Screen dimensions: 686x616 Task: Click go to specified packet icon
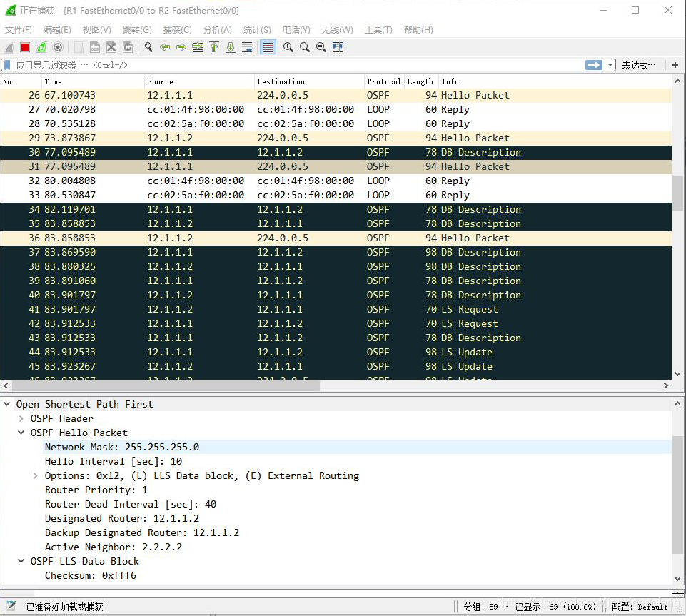(198, 47)
